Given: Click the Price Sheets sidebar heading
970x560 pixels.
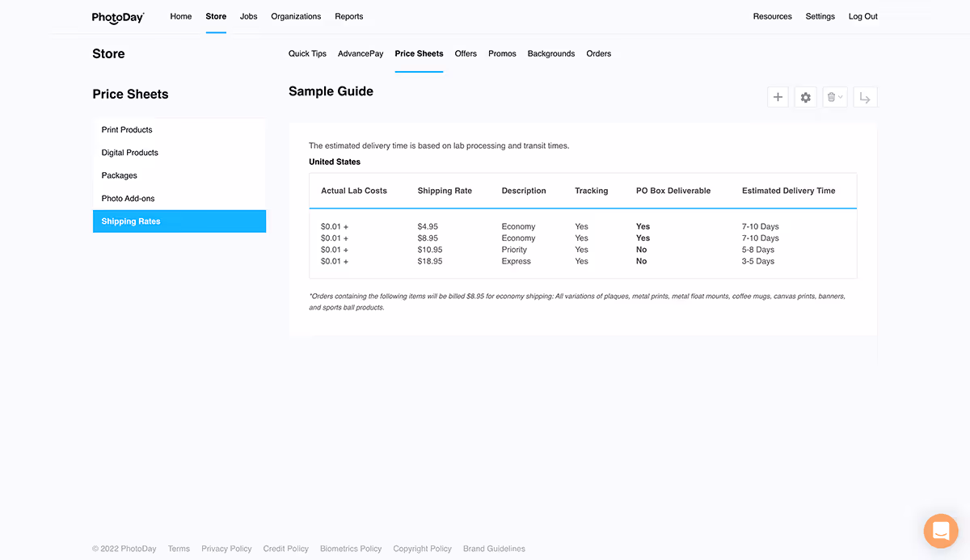Looking at the screenshot, I should 130,94.
